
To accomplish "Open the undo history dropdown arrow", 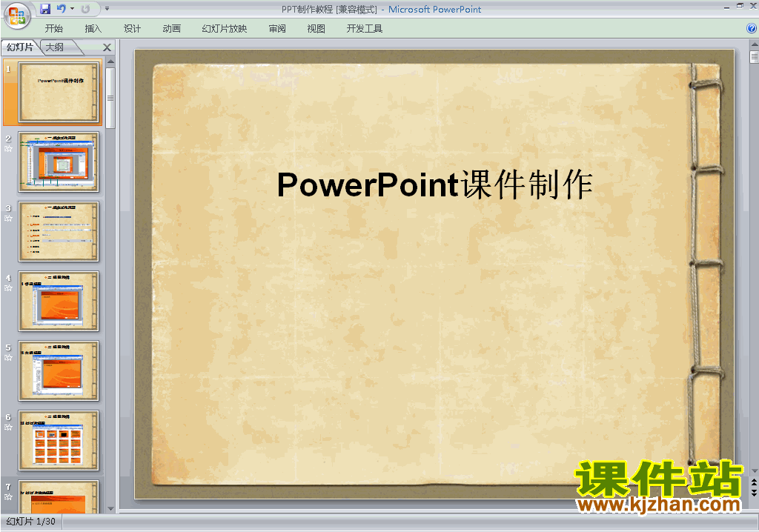I will click(x=72, y=9).
